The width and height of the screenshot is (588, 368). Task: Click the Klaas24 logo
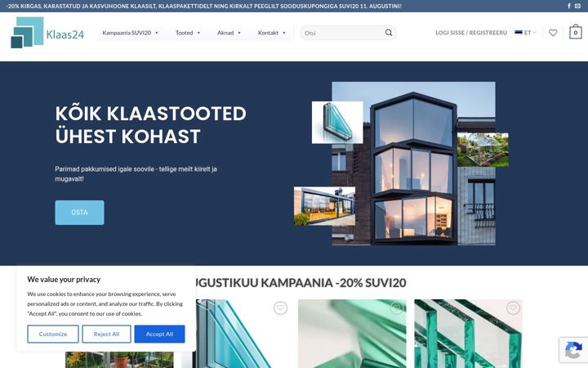(x=47, y=33)
